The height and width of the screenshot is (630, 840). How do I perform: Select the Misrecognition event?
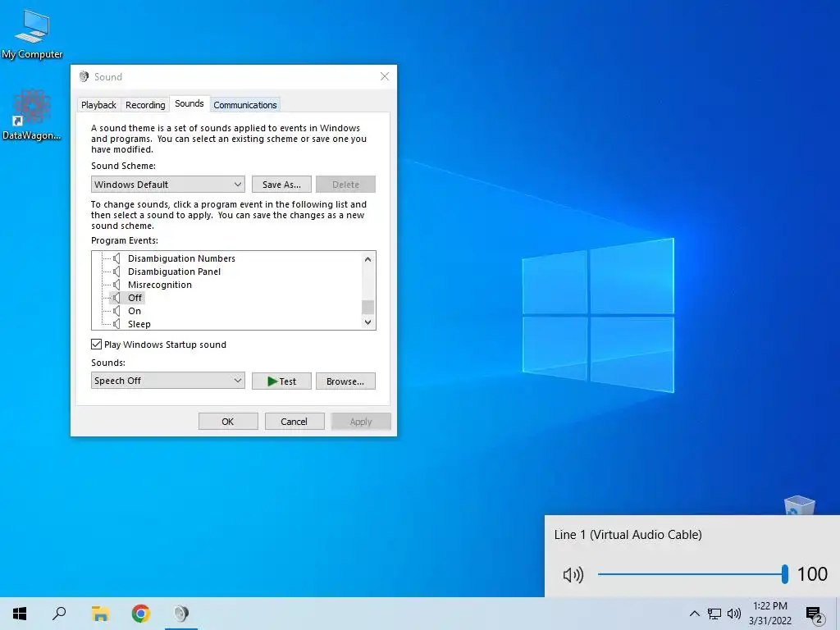click(160, 285)
